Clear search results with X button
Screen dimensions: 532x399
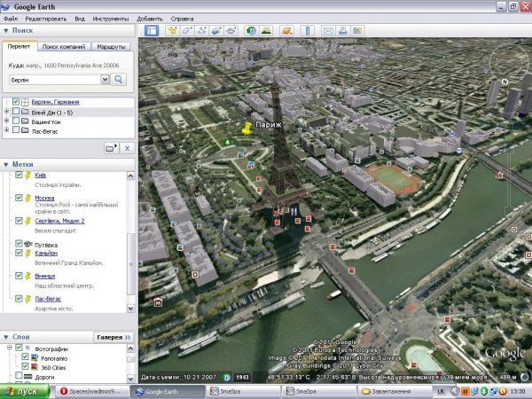(x=127, y=148)
